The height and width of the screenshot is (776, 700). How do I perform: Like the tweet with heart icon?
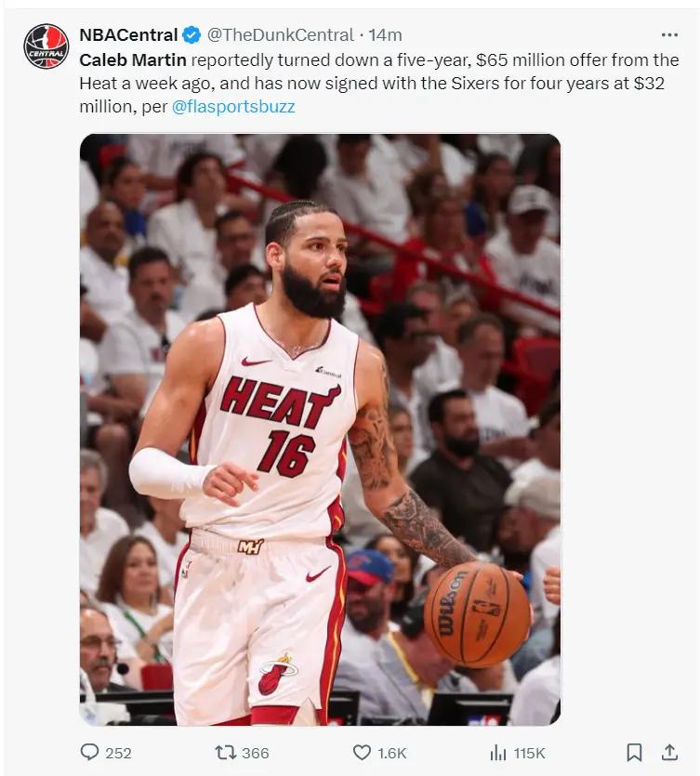coord(362,753)
